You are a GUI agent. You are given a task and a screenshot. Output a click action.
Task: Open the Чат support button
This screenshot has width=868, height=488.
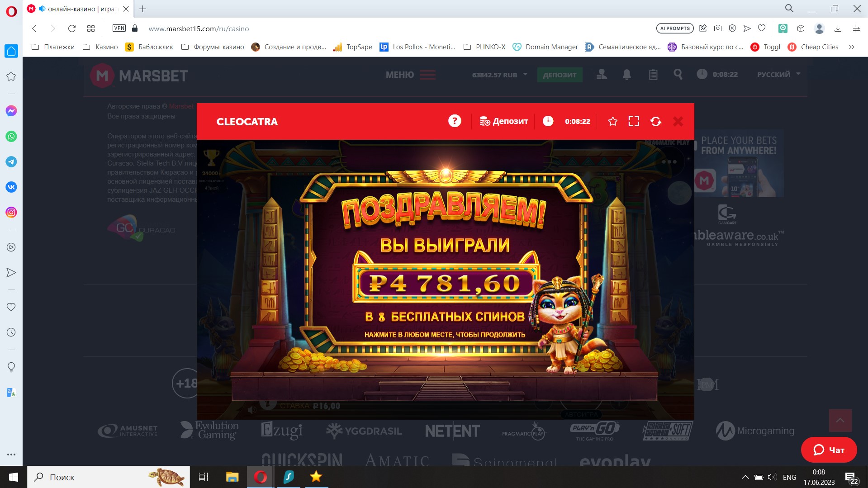click(x=829, y=450)
